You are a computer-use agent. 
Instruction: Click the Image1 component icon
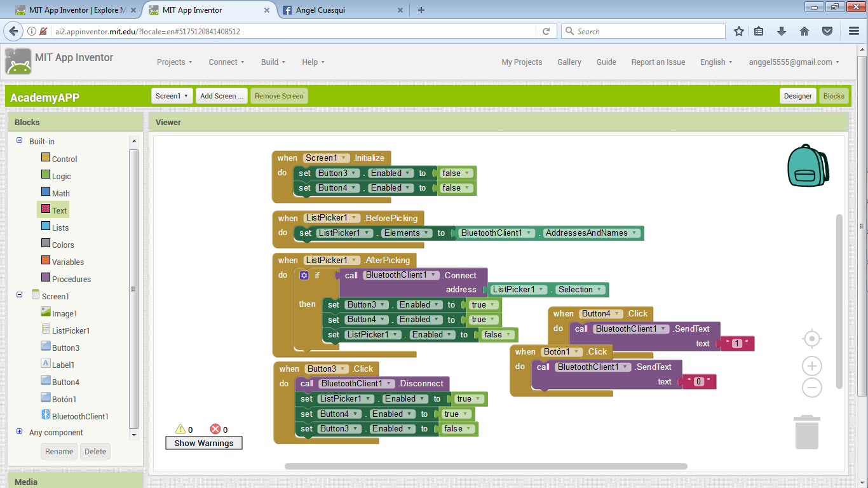point(46,311)
